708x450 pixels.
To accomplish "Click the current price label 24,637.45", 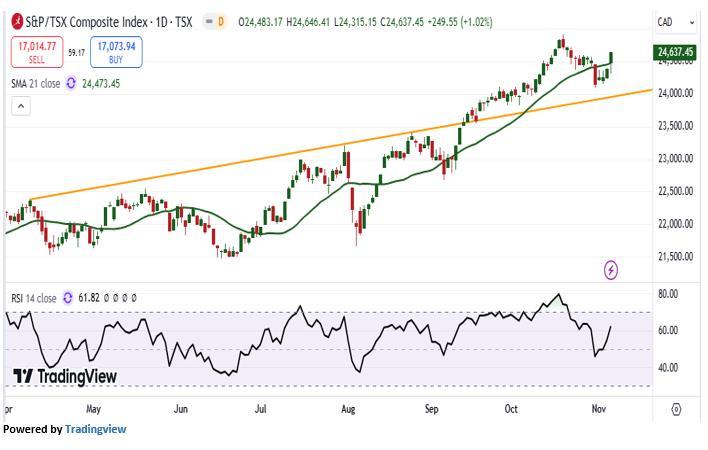I will point(676,52).
